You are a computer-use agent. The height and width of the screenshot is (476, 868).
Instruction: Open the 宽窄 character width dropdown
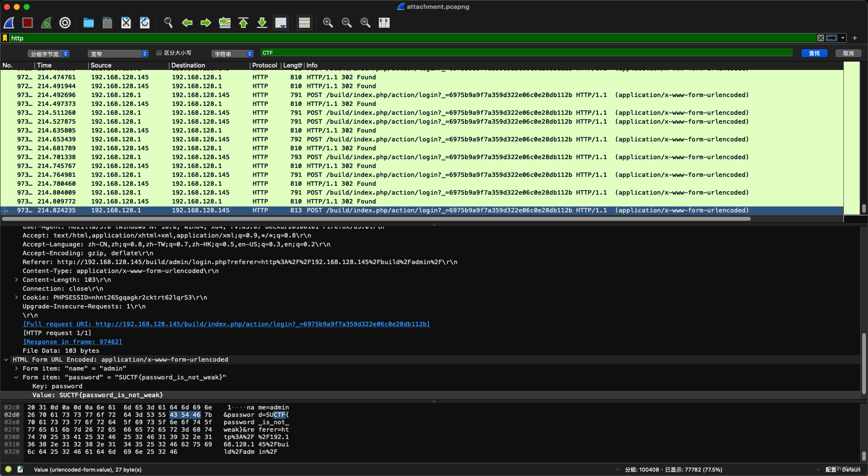click(x=118, y=54)
